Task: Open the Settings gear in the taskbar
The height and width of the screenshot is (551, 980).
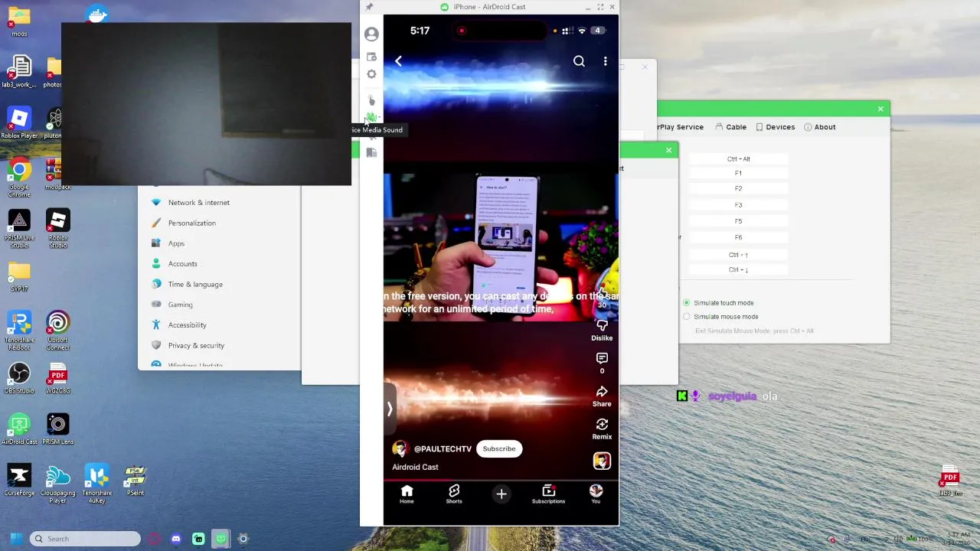Action: click(x=243, y=539)
